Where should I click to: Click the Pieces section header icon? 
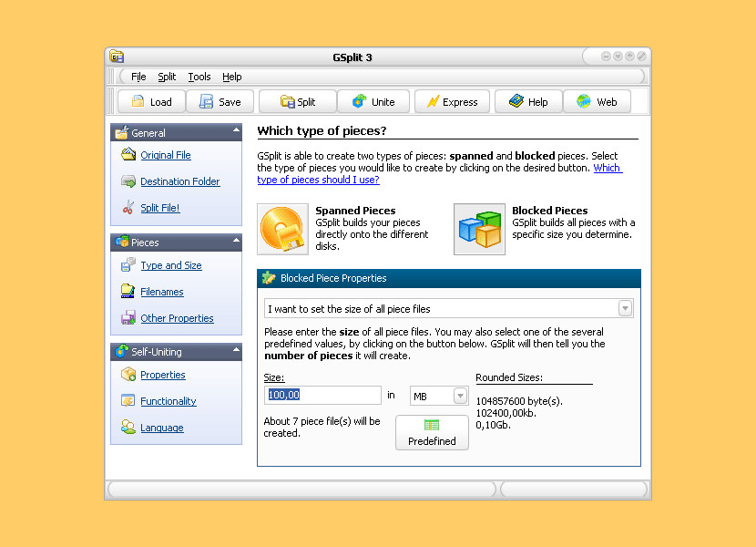point(122,242)
